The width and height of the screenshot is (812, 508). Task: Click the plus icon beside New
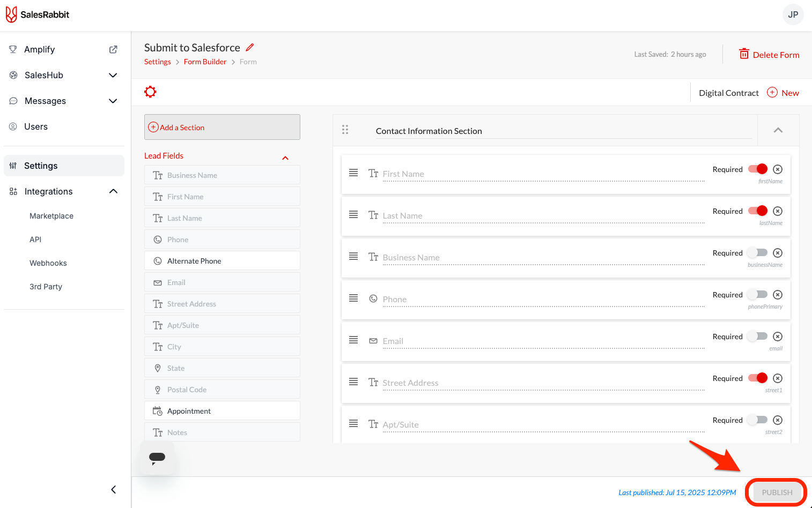(772, 92)
